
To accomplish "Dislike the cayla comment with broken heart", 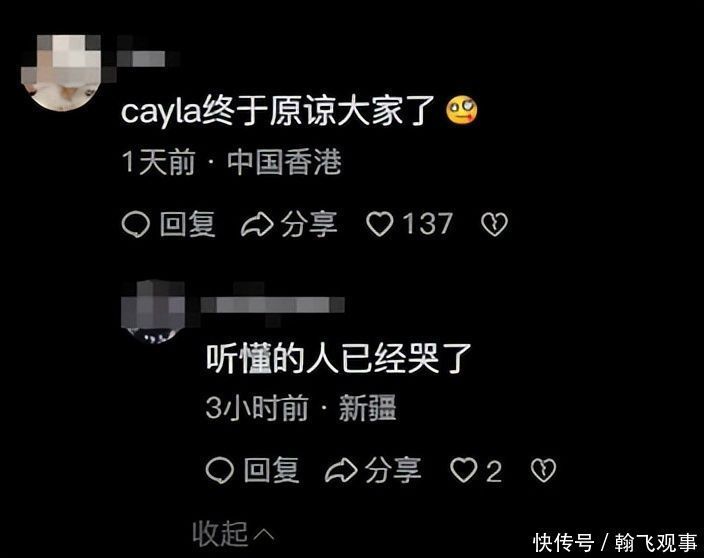I will coord(494,224).
